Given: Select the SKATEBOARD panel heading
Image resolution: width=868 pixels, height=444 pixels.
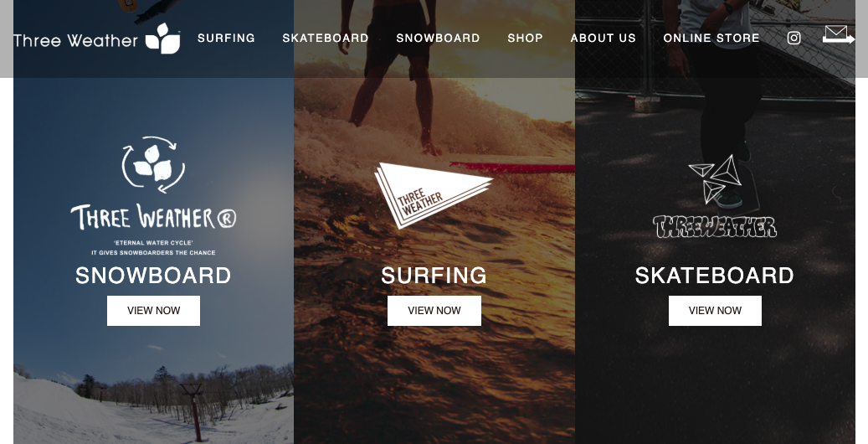Looking at the screenshot, I should point(715,276).
